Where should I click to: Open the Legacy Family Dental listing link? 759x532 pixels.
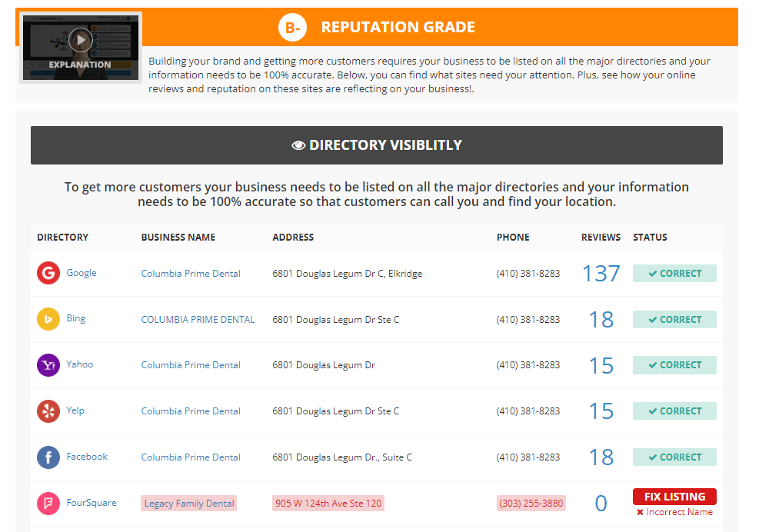[189, 504]
